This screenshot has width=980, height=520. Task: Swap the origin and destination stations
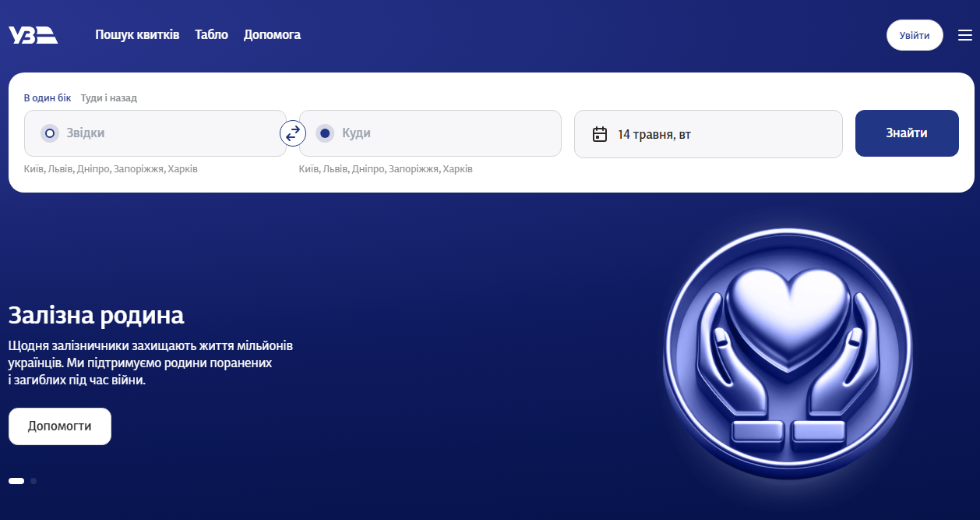click(292, 133)
